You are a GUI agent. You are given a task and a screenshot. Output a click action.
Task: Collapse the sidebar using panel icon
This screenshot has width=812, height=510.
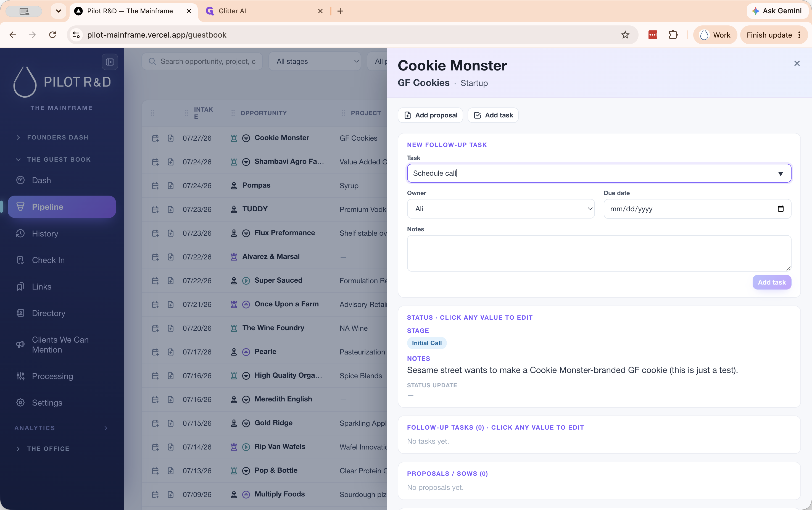click(x=110, y=62)
